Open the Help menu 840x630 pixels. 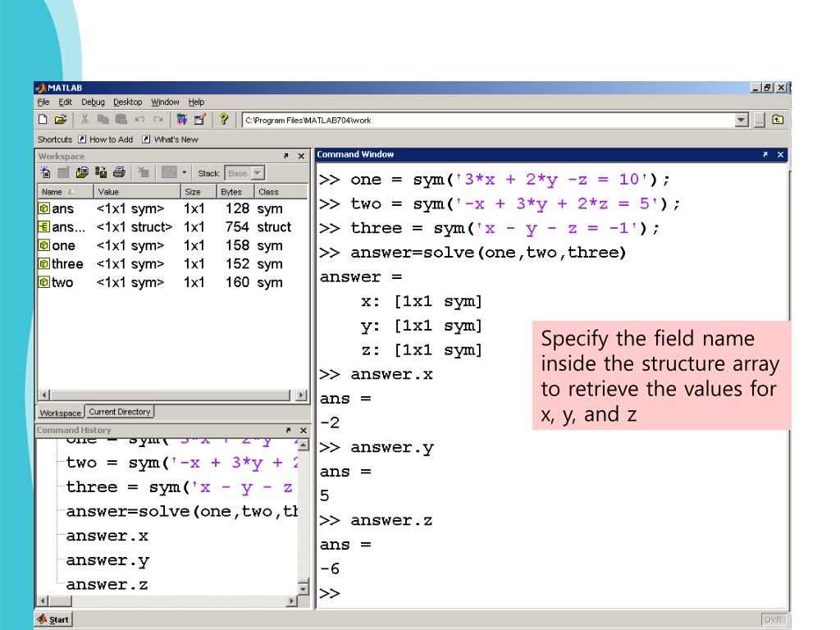[196, 102]
